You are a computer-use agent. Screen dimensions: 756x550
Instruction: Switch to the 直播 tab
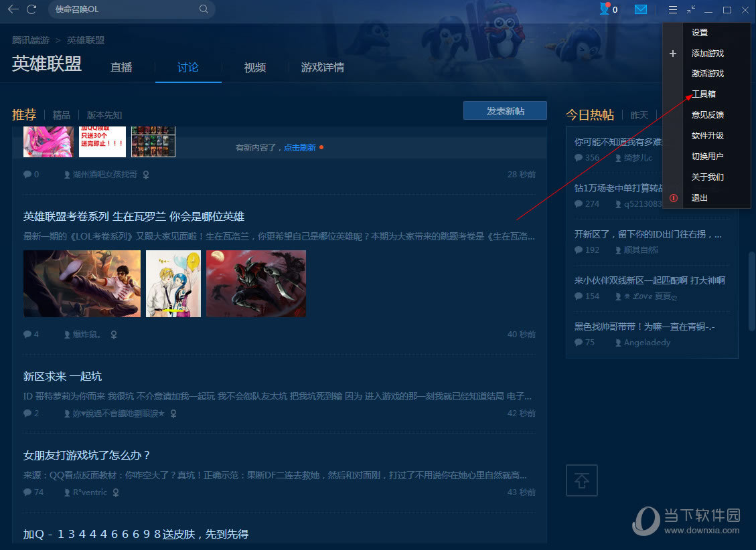121,68
